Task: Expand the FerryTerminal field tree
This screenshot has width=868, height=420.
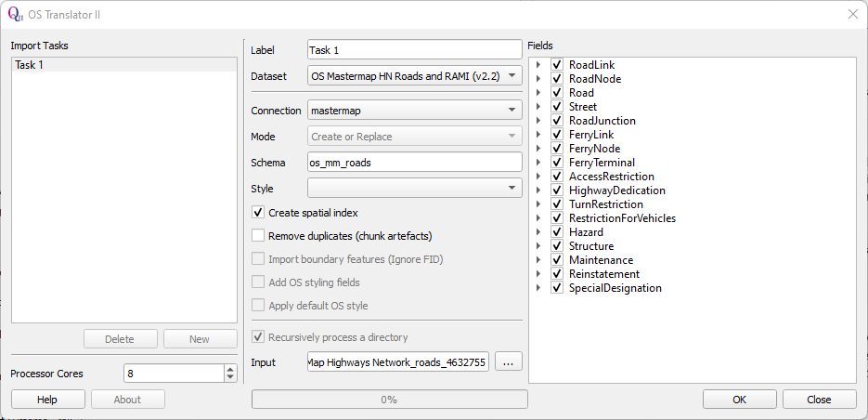Action: pyautogui.click(x=538, y=163)
